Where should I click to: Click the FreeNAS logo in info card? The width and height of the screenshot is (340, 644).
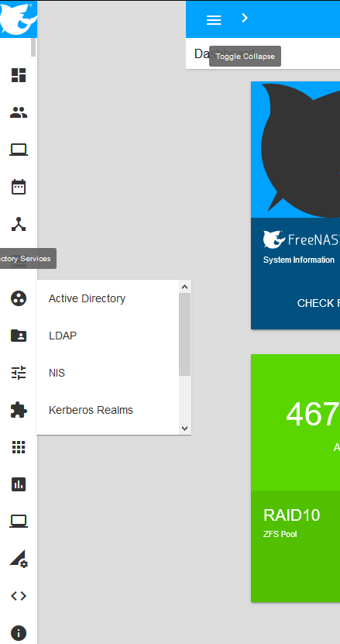[x=301, y=239]
